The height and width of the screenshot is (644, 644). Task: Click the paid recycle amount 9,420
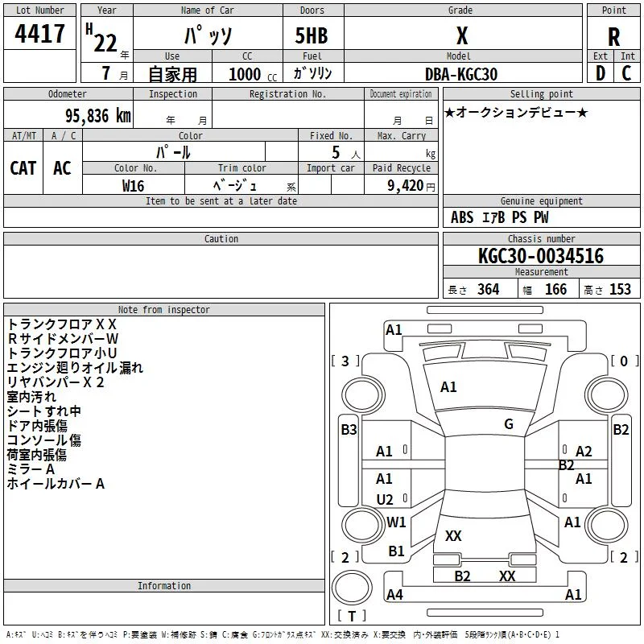[400, 186]
